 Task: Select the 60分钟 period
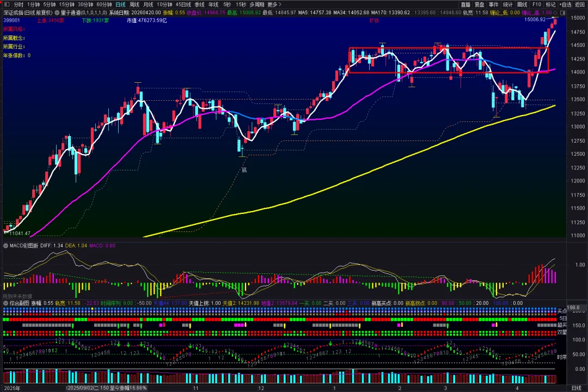[104, 4]
